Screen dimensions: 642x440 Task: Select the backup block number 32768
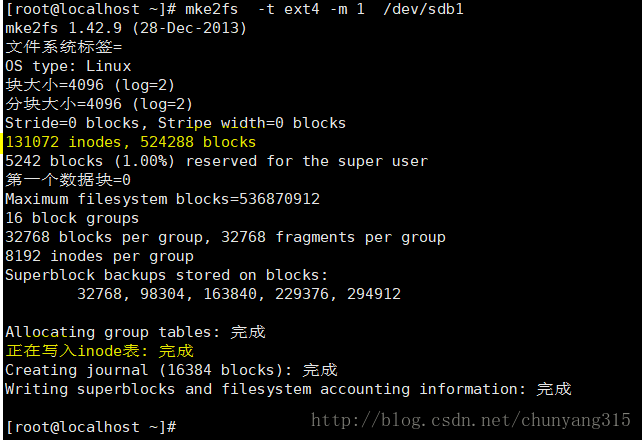click(99, 294)
